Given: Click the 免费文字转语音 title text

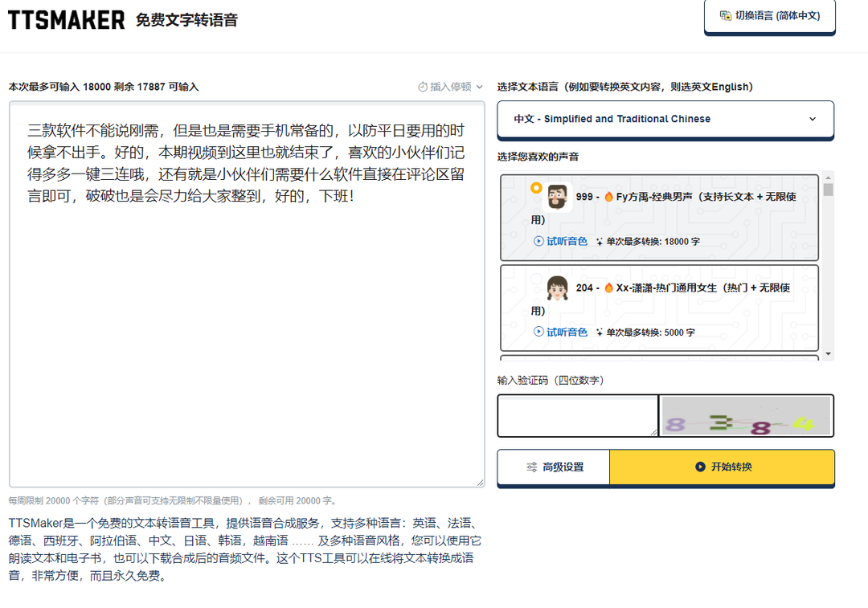Looking at the screenshot, I should coord(186,20).
